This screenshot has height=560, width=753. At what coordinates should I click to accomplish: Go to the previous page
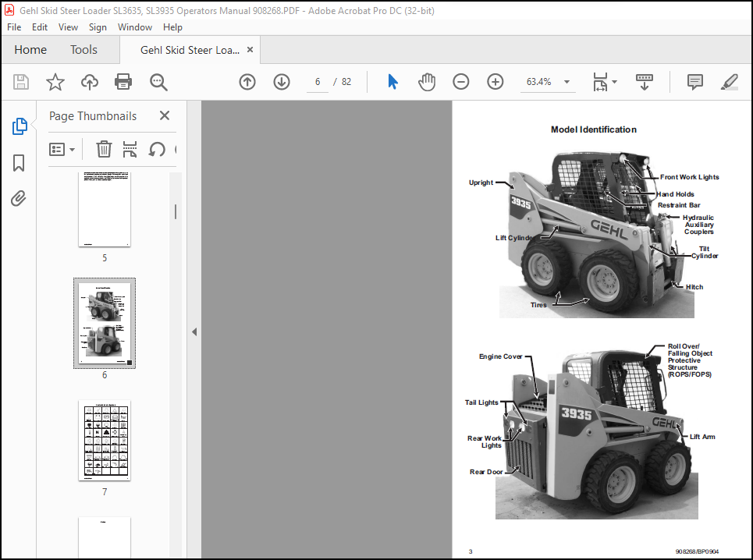(x=247, y=82)
